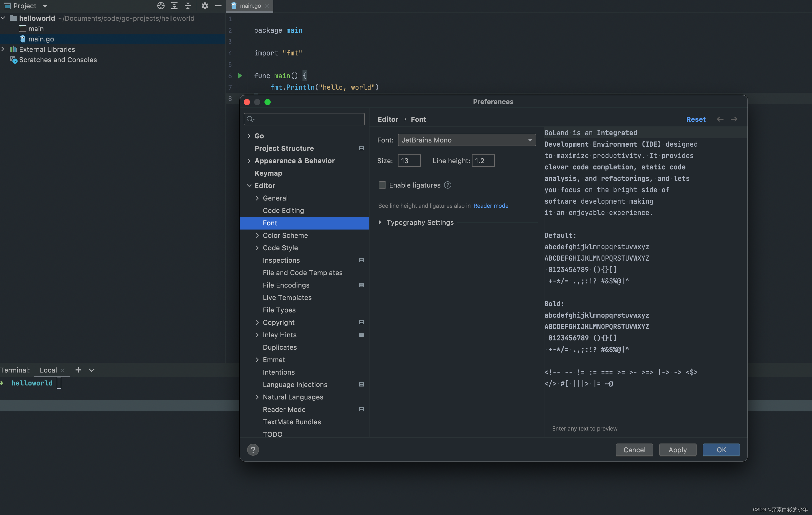Click the Expand All icon in Project toolbar
812x515 pixels.
174,6
